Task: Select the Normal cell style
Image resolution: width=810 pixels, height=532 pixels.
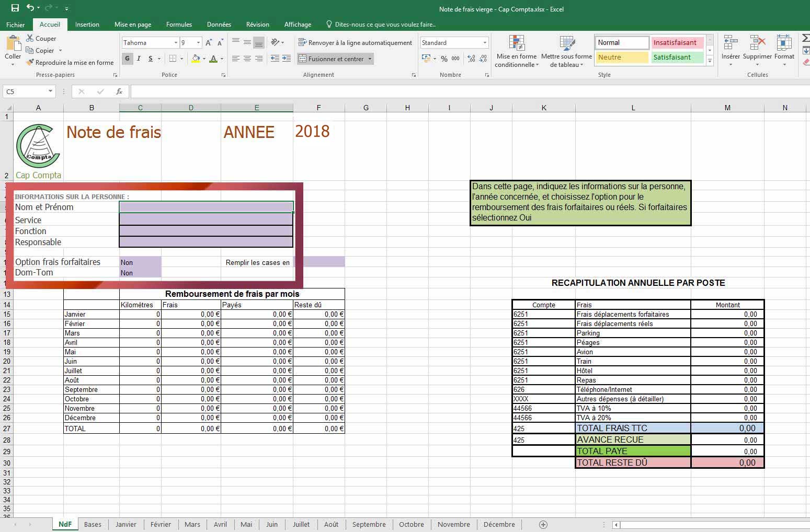Action: 622,42
